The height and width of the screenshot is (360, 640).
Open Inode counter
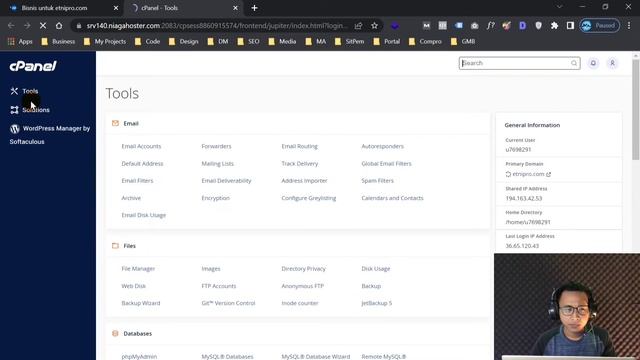click(x=300, y=303)
